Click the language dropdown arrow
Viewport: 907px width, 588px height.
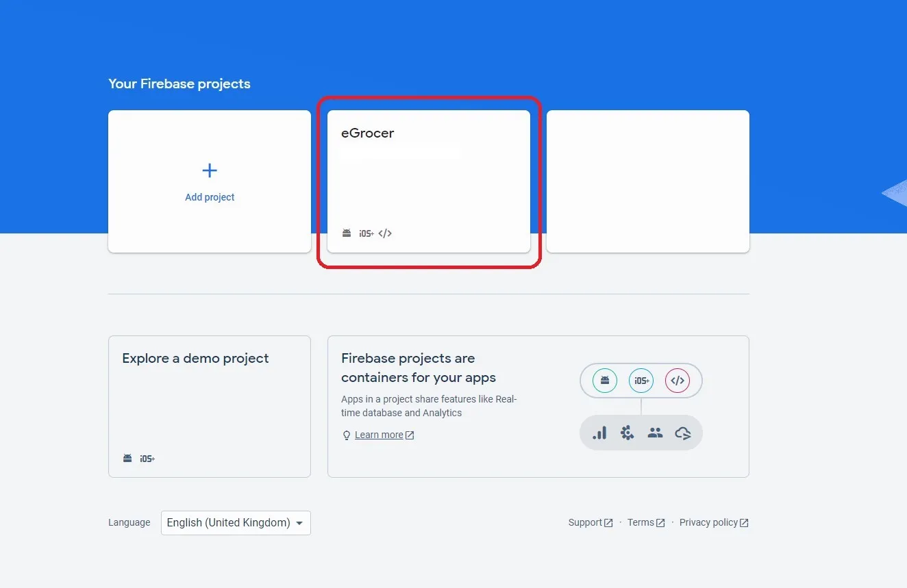[x=299, y=523]
